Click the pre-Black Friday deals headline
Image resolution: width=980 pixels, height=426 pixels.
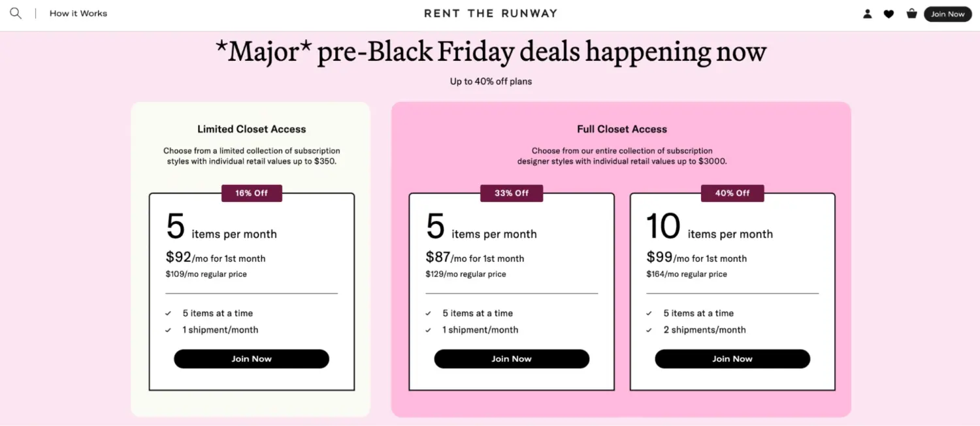490,52
